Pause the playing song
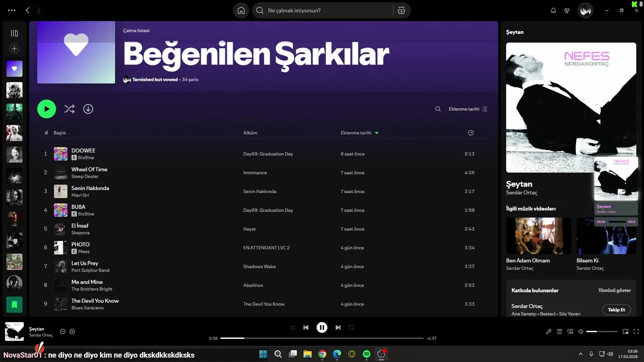644x362 pixels. [322, 327]
